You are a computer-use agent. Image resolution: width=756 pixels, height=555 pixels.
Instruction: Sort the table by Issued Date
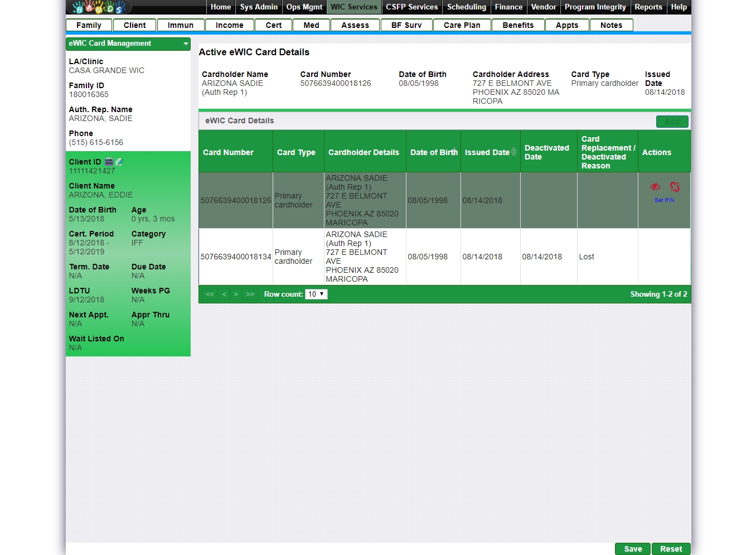coord(488,152)
